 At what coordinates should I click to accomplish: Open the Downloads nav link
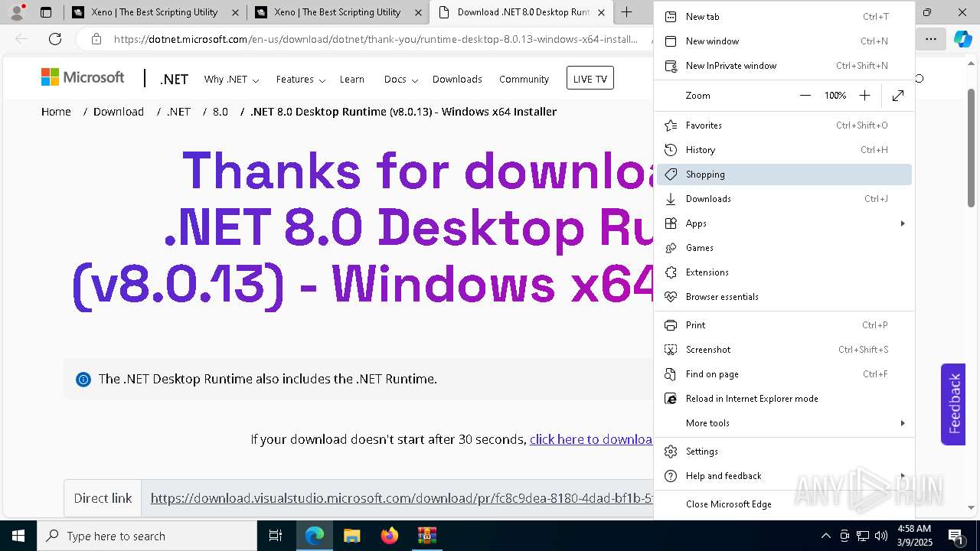click(457, 80)
